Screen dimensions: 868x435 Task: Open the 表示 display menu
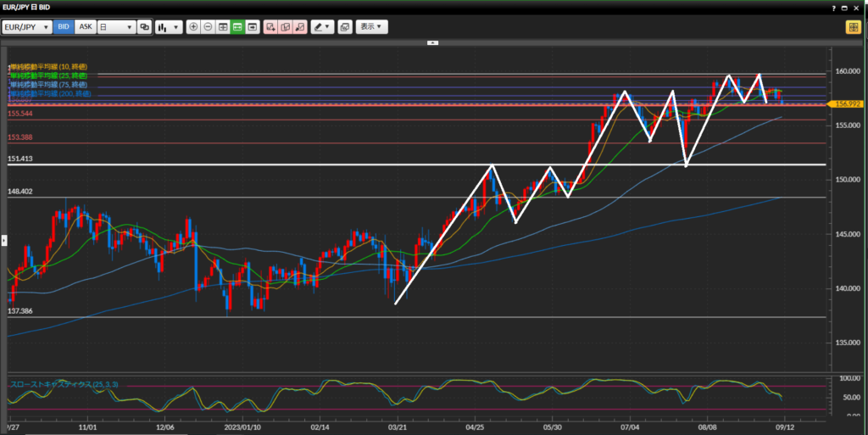(371, 27)
